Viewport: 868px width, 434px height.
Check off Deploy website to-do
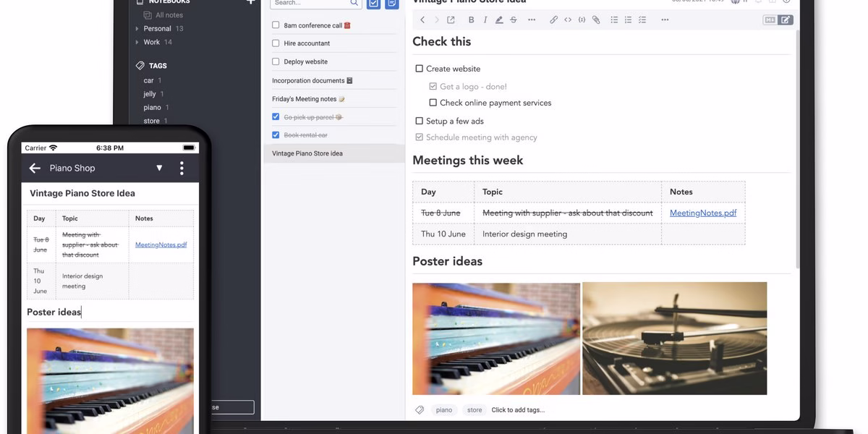click(x=276, y=62)
